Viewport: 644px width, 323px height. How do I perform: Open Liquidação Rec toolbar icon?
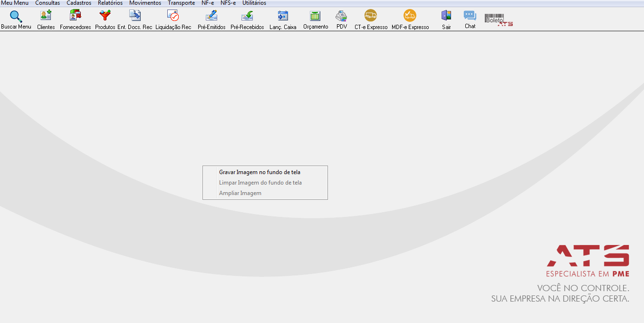173,16
